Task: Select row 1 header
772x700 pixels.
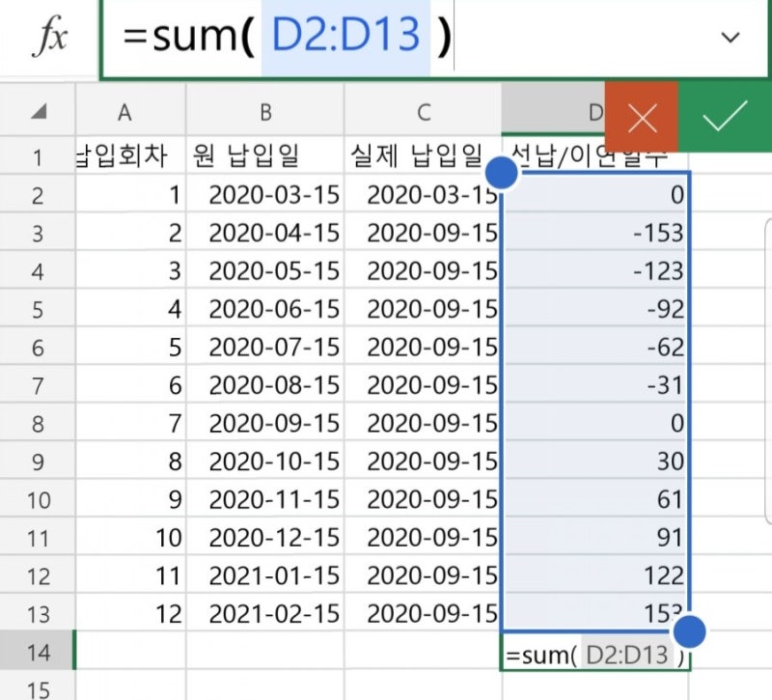Action: pos(38,157)
